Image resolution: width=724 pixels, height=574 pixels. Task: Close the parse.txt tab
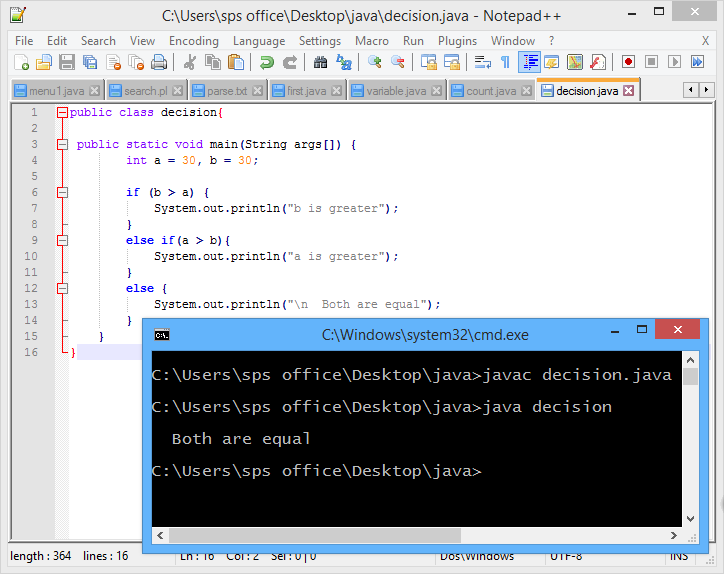(x=258, y=91)
